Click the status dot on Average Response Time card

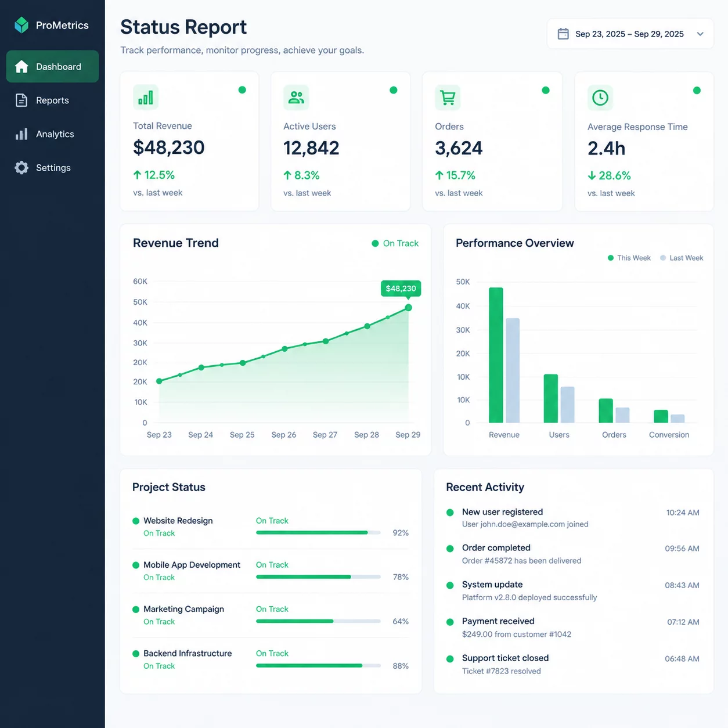click(697, 91)
